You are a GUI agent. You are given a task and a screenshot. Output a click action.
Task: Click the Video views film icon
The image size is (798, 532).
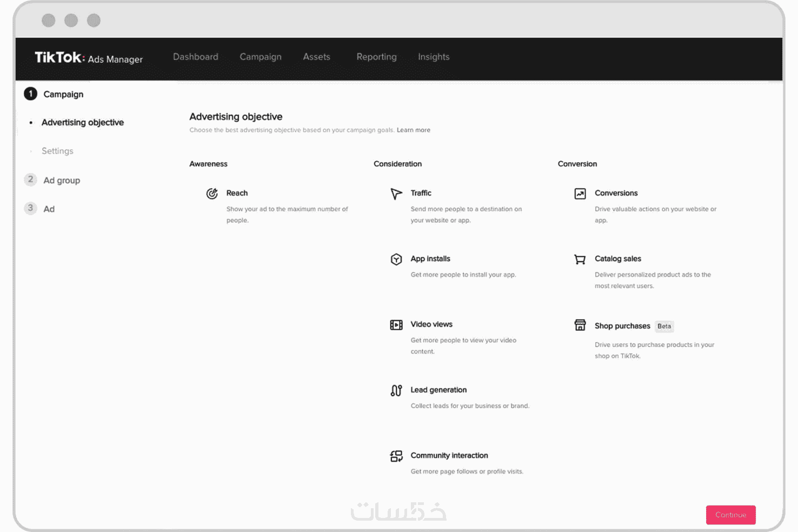[x=396, y=325]
